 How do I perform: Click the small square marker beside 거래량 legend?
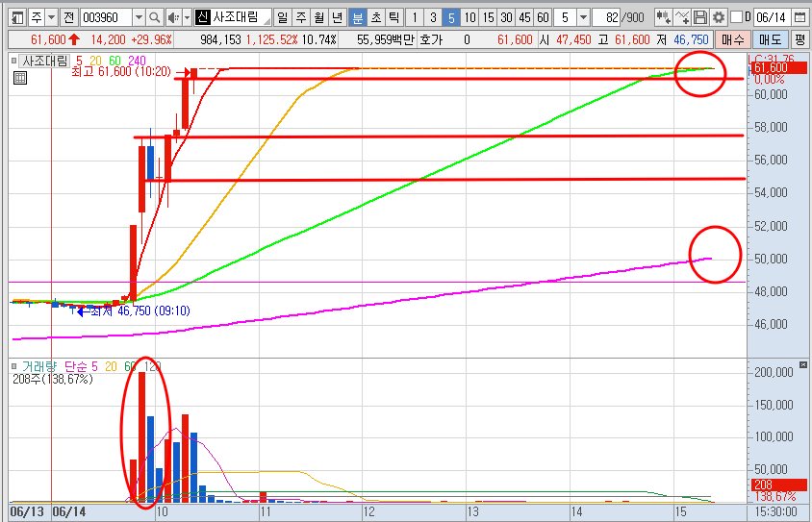pos(14,366)
